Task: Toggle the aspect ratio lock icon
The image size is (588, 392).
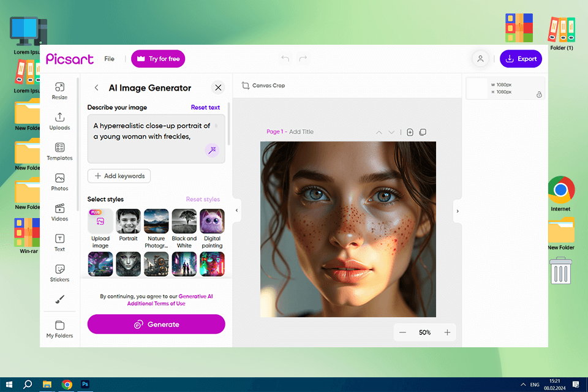Action: point(539,94)
